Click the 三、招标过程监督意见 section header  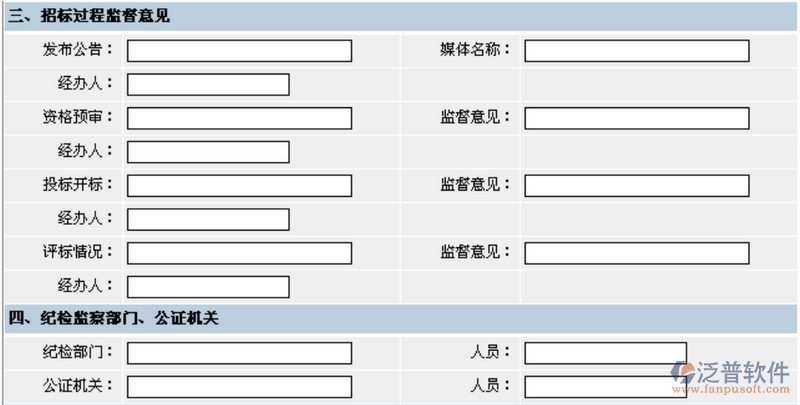[90, 15]
